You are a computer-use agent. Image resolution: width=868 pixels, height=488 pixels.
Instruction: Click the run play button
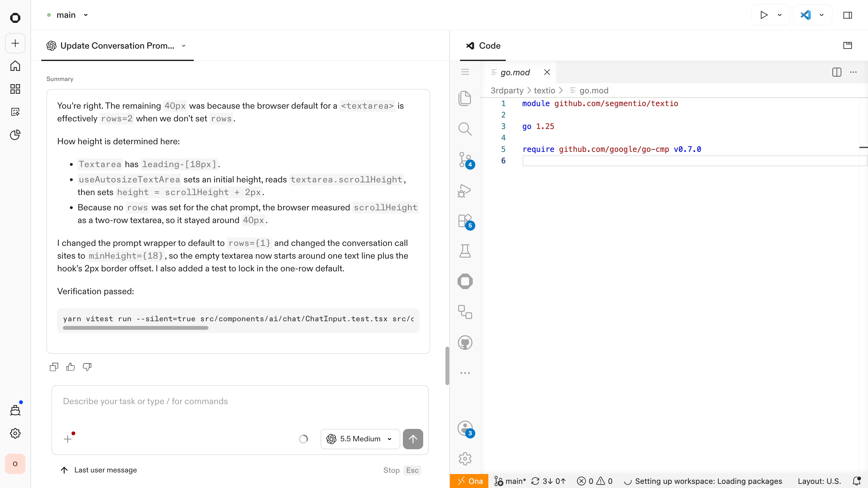pyautogui.click(x=763, y=15)
